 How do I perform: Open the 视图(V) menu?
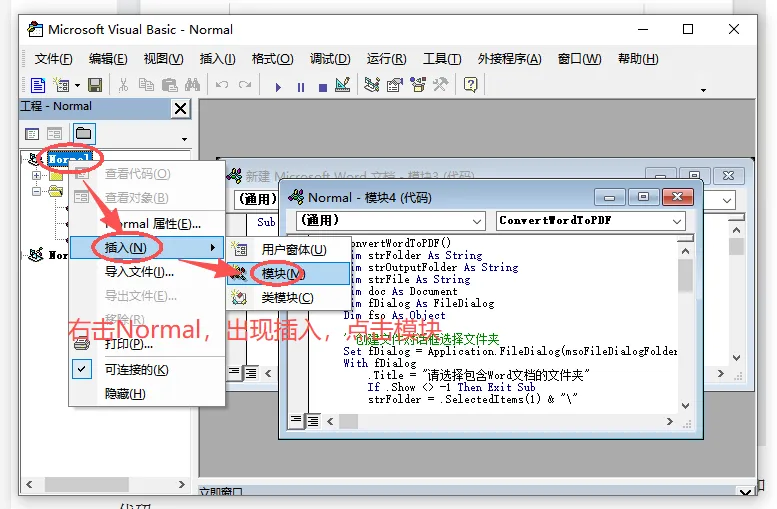164,59
